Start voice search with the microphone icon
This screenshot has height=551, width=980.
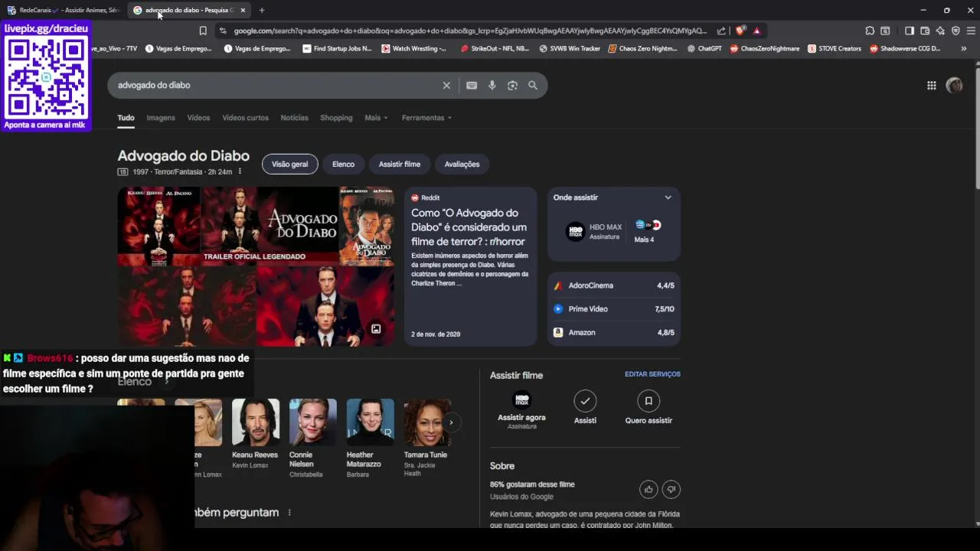(492, 86)
